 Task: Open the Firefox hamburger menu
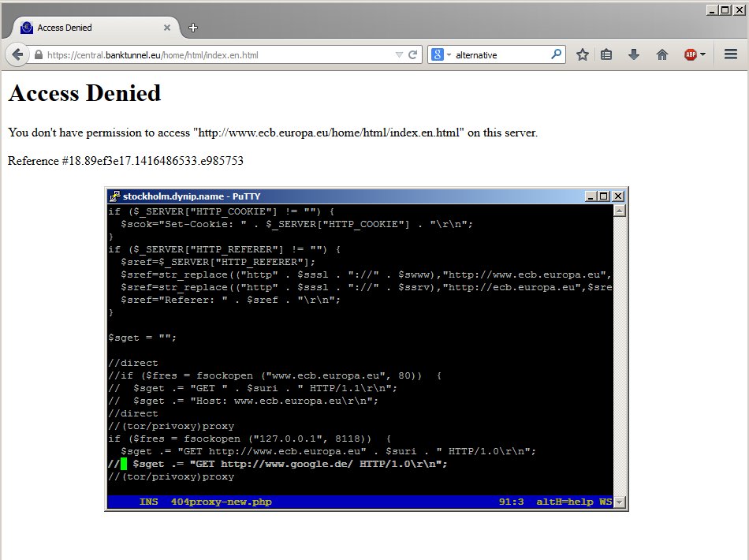[731, 54]
